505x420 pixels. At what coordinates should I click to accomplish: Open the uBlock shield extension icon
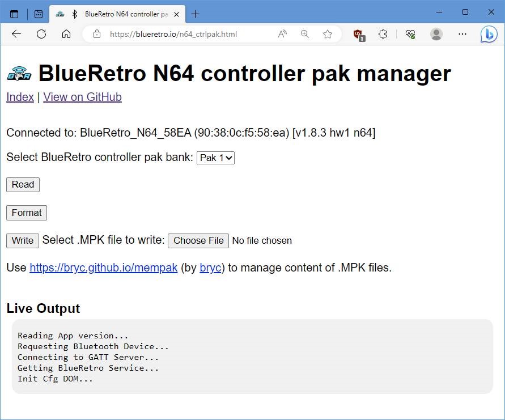tap(359, 35)
